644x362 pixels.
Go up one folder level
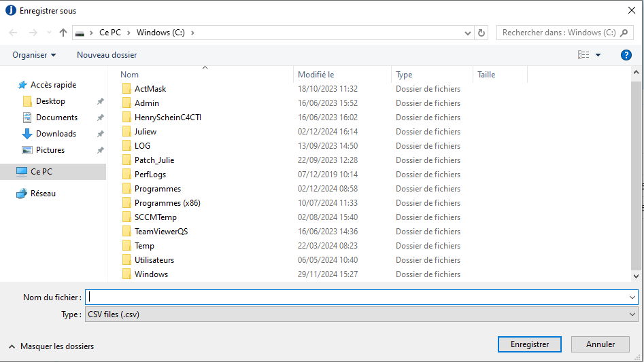pyautogui.click(x=63, y=33)
